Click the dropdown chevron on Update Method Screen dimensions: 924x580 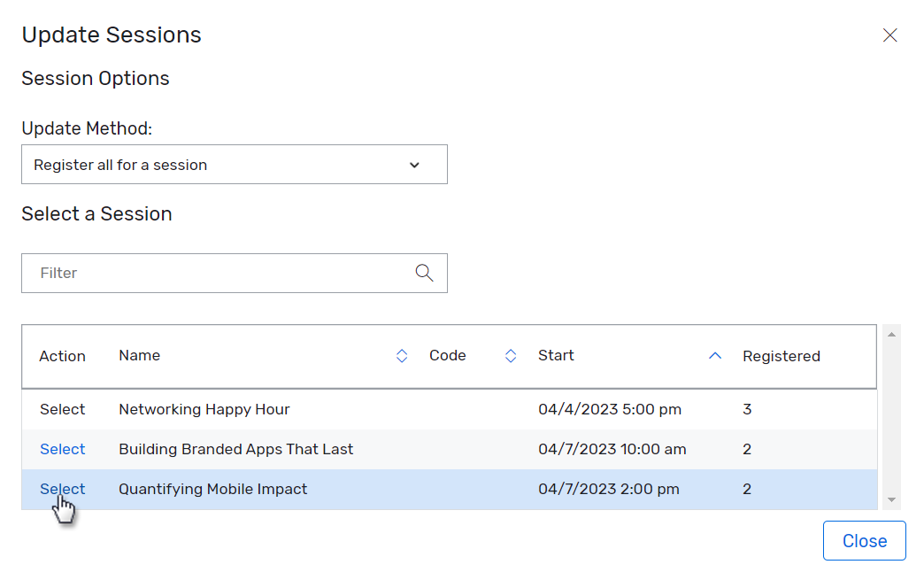point(414,165)
